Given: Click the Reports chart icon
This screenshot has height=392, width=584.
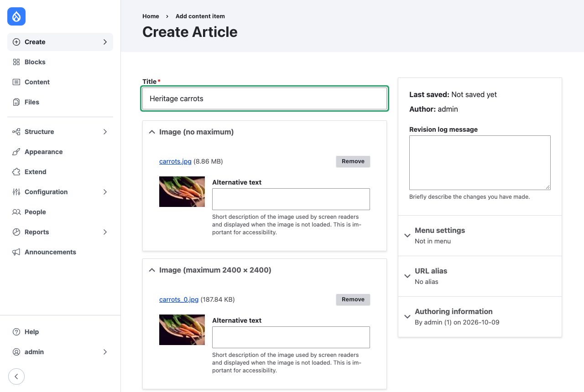Looking at the screenshot, I should [x=16, y=232].
